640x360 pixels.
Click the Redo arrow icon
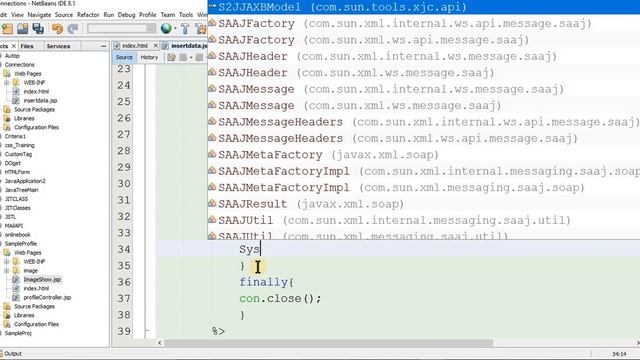[73, 29]
